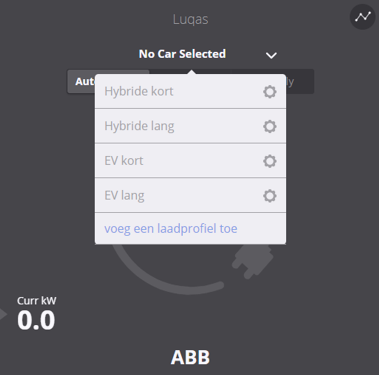
Task: Choose the EV lang profile
Action: [x=190, y=195]
